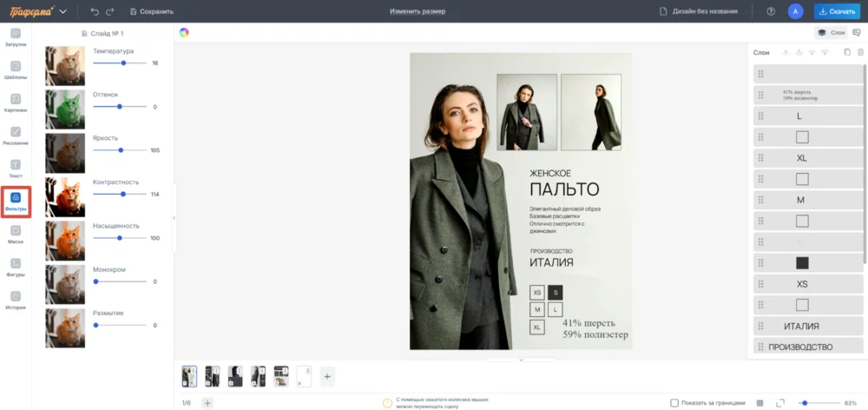Select the ИТАЛИЯ layer in list
This screenshot has width=868, height=410.
click(800, 327)
